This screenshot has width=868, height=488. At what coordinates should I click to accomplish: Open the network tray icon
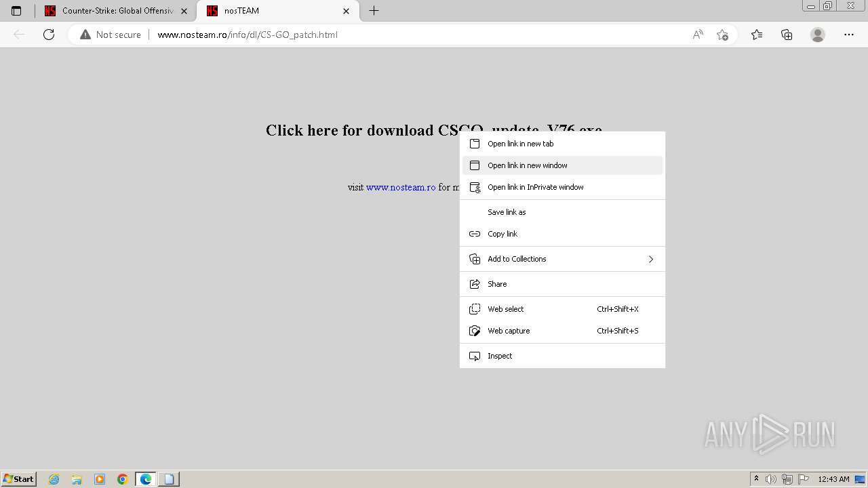pyautogui.click(x=787, y=479)
